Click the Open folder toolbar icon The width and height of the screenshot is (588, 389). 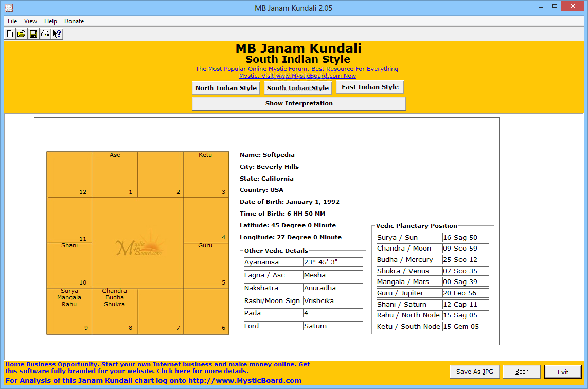click(x=22, y=34)
